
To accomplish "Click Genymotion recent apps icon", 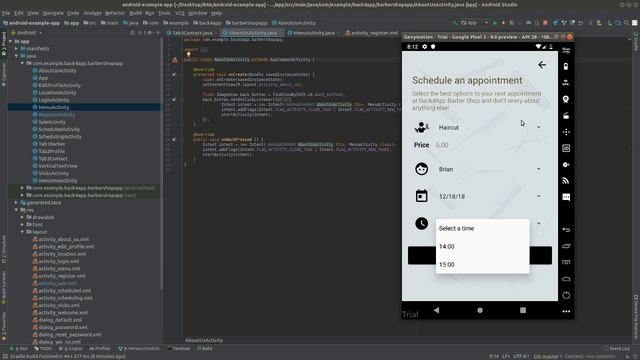I will point(566,246).
